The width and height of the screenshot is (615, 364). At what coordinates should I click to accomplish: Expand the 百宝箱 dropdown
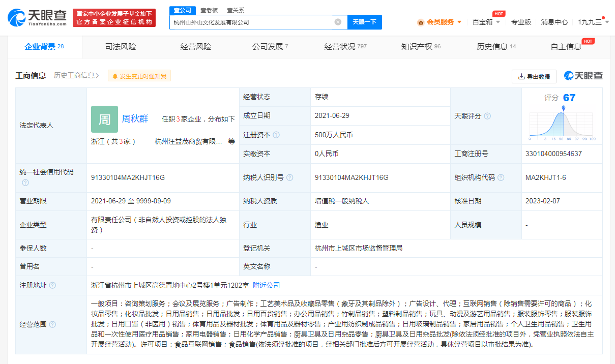tap(486, 22)
